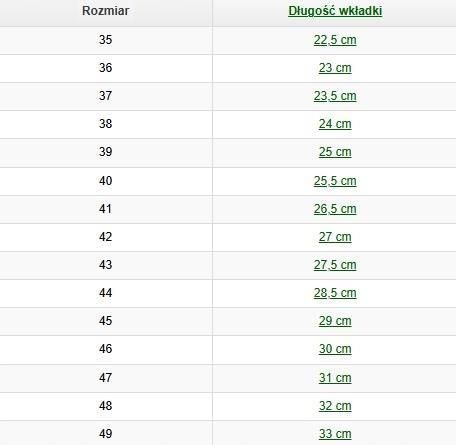Open the 29 cm link
This screenshot has height=445, width=456.
coord(335,321)
